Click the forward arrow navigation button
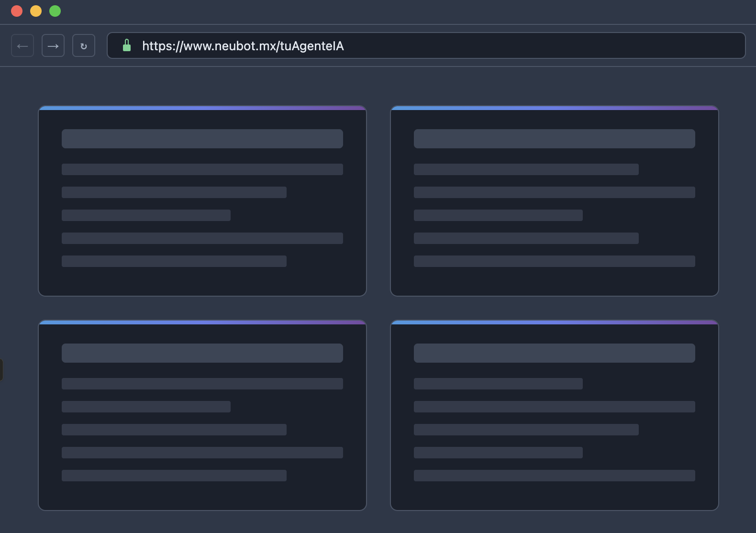This screenshot has width=756, height=533. coord(53,46)
